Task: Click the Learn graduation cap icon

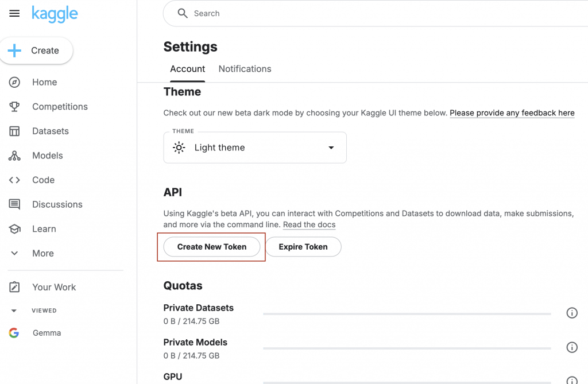Action: pos(14,229)
